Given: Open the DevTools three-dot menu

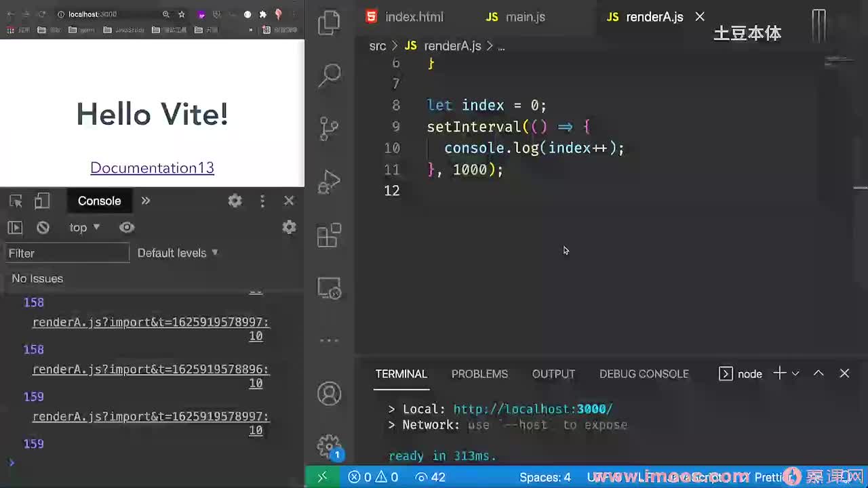Looking at the screenshot, I should tap(262, 201).
